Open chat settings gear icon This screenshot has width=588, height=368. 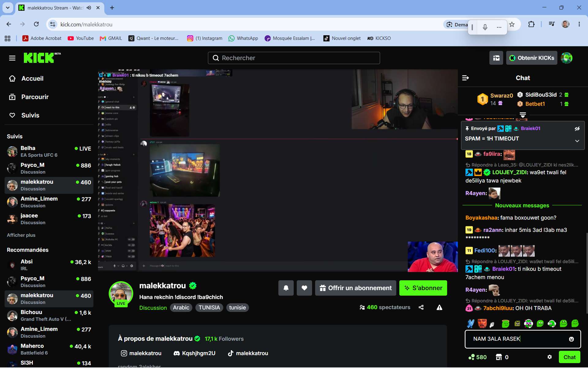click(x=550, y=357)
